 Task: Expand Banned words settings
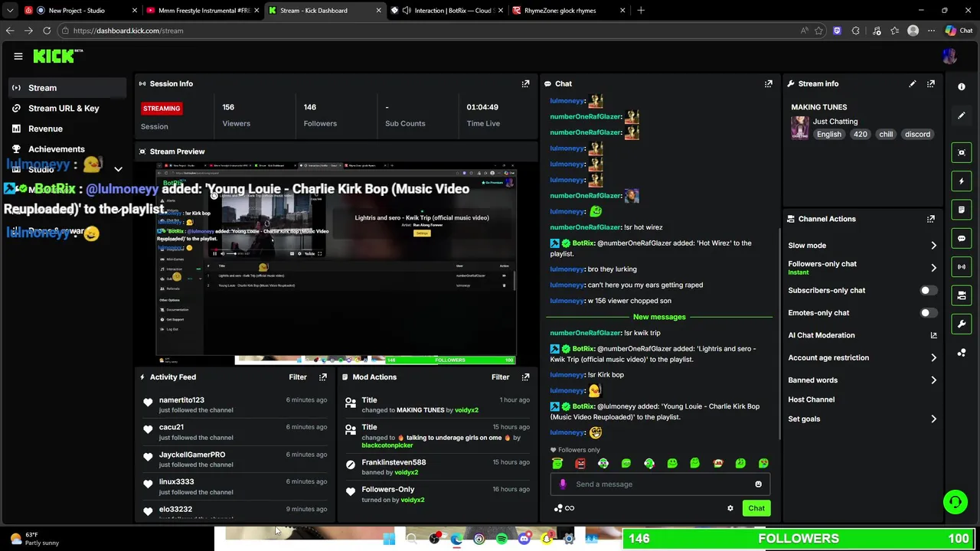933,380
